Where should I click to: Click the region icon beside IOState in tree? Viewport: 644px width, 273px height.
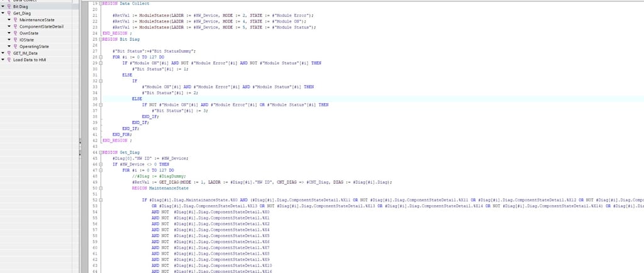(x=15, y=40)
